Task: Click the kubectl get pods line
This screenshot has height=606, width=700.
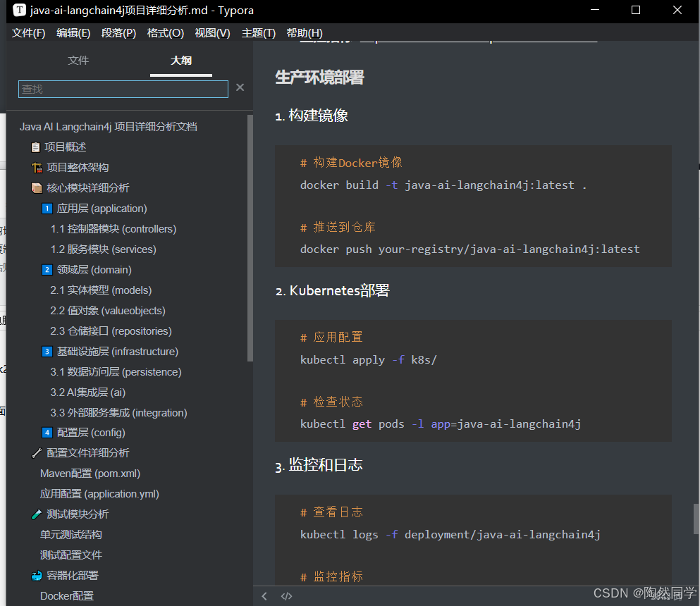Action: (x=440, y=424)
